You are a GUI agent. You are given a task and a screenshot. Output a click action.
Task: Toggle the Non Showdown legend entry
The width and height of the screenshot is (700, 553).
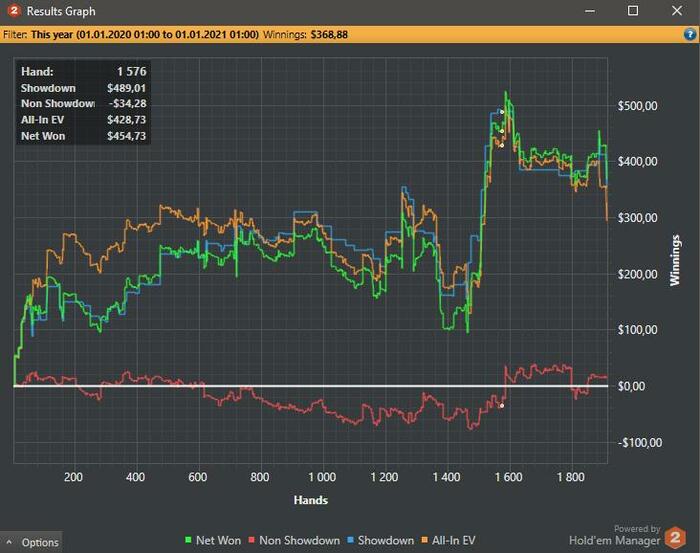pyautogui.click(x=294, y=540)
